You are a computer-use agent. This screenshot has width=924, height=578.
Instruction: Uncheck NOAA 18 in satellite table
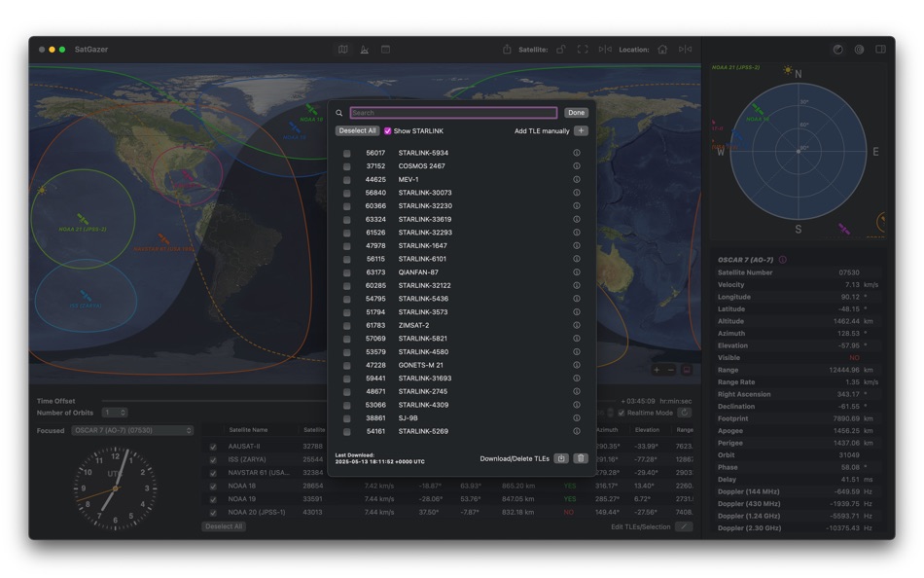click(213, 486)
